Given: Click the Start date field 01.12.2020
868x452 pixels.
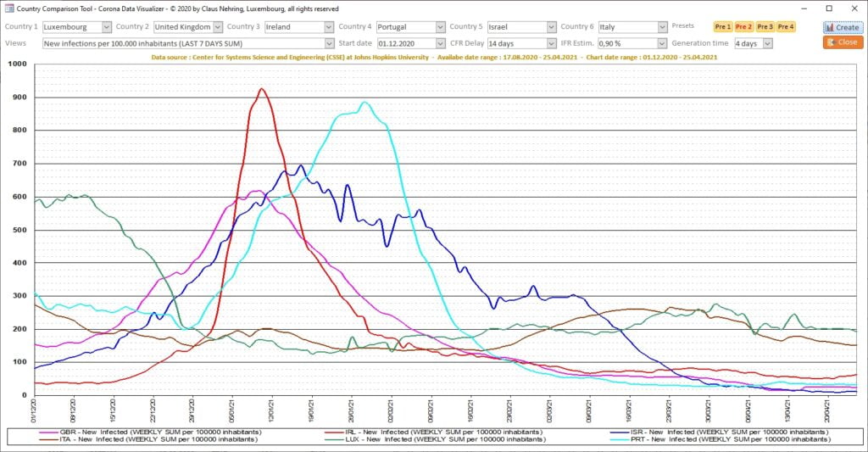Looking at the screenshot, I should click(x=405, y=43).
